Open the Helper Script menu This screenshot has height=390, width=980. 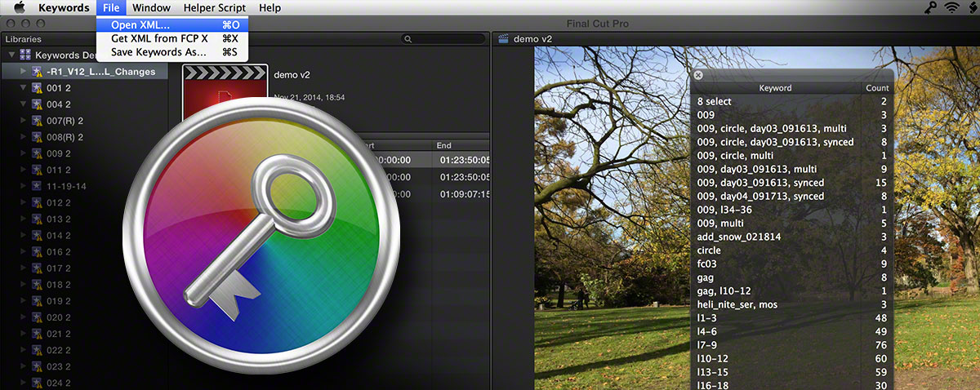[x=214, y=7]
